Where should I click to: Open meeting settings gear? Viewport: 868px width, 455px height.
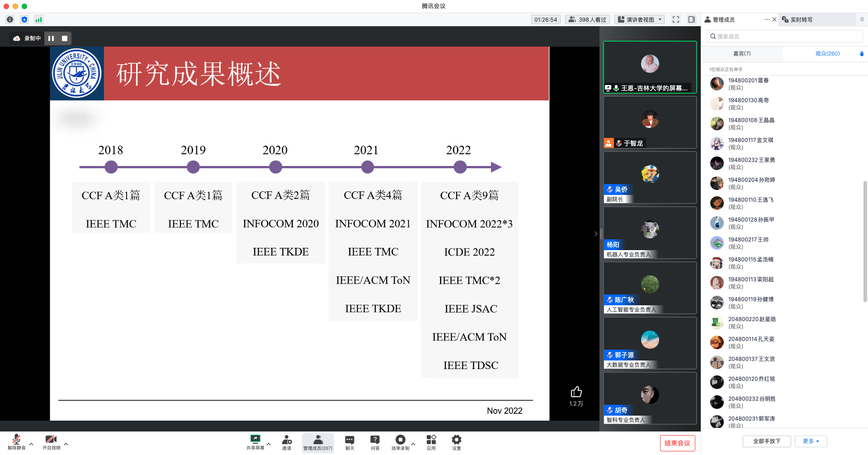(457, 442)
